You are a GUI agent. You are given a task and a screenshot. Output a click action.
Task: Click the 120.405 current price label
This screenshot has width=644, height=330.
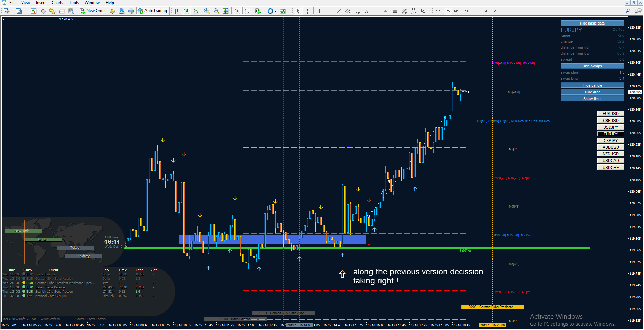pos(635,92)
